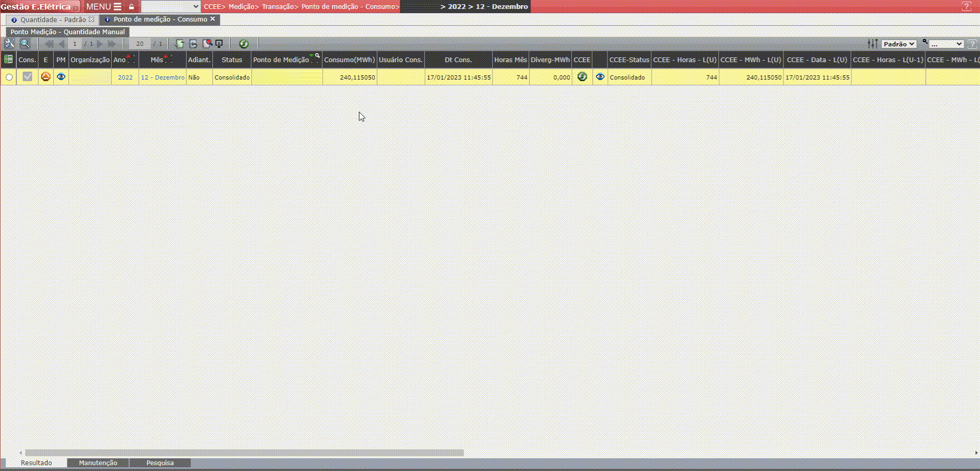The height and width of the screenshot is (471, 980).
Task: Open the Padrão layout dropdown
Action: (899, 44)
